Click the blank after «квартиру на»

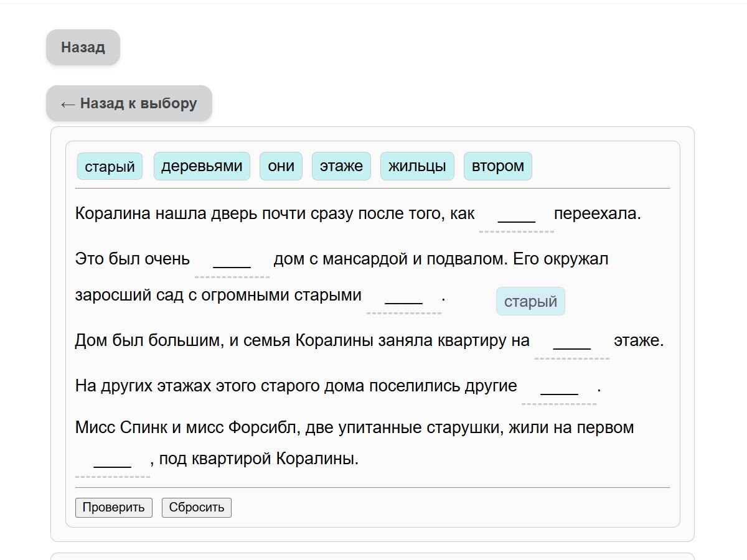click(x=571, y=344)
